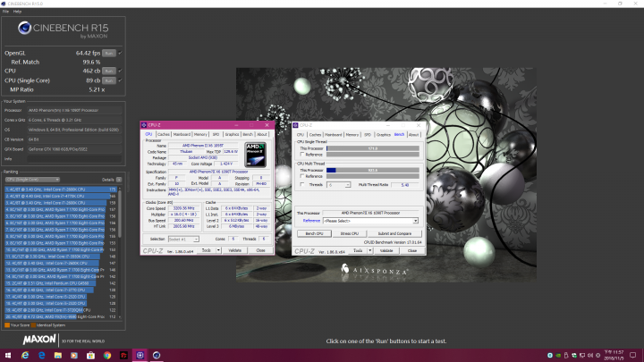
Task: Enable Reference checkbox under CPU Single Thread
Action: point(302,155)
